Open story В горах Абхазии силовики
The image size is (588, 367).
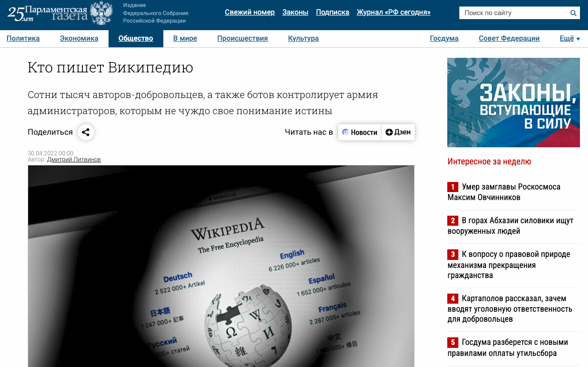(x=511, y=226)
